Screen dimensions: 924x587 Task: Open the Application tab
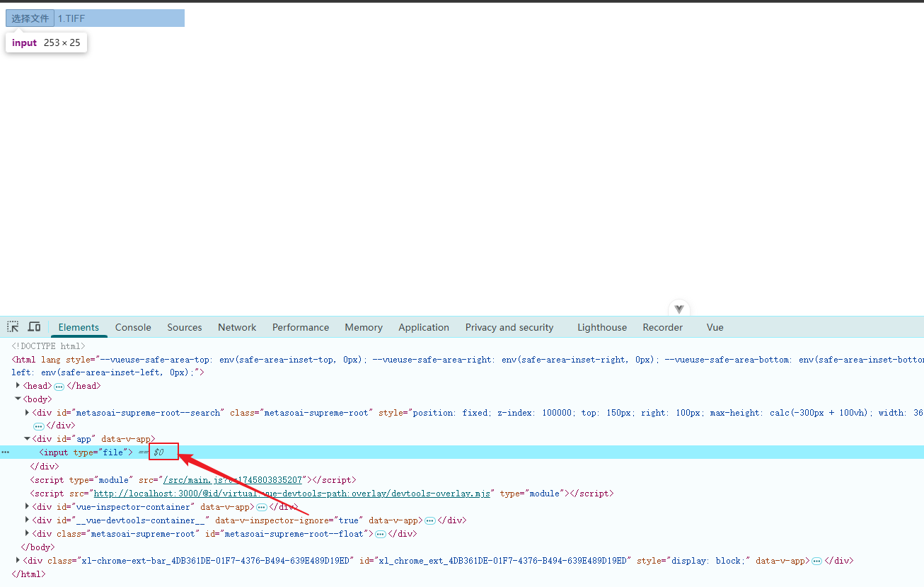click(x=424, y=327)
